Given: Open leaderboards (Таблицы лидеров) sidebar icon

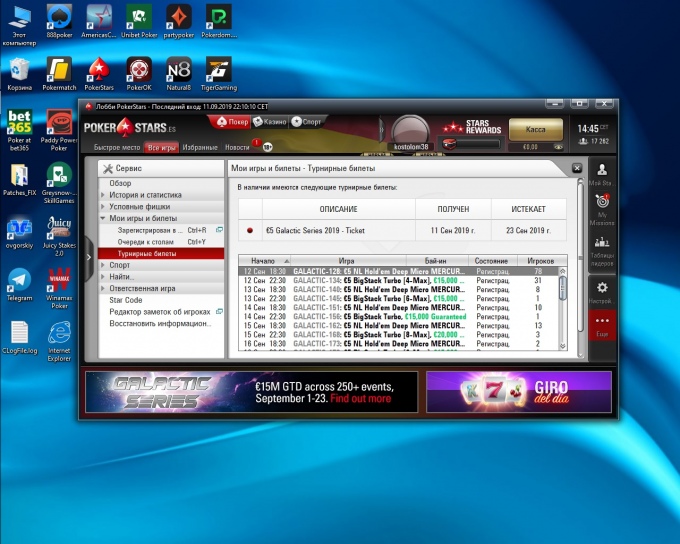Looking at the screenshot, I should click(x=602, y=252).
